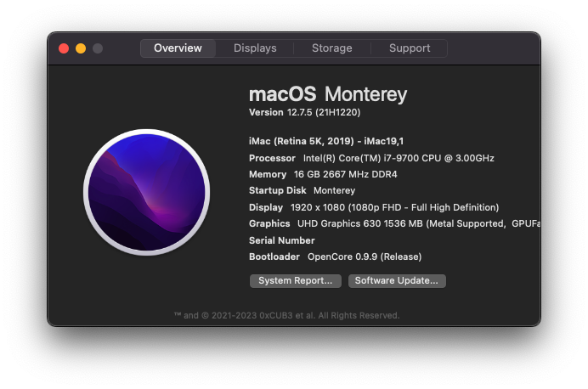
Task: Click the Bootloader OpenCore 0.9.9 entry
Action: coord(336,257)
